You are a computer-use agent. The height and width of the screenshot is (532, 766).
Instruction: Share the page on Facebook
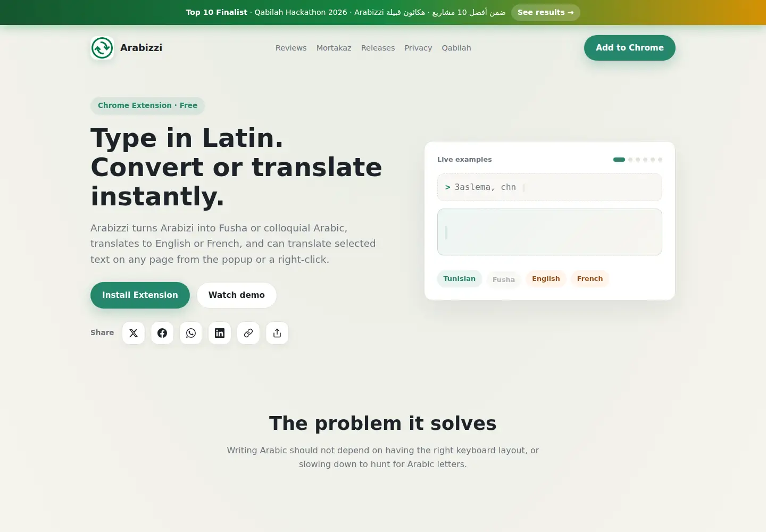click(162, 333)
